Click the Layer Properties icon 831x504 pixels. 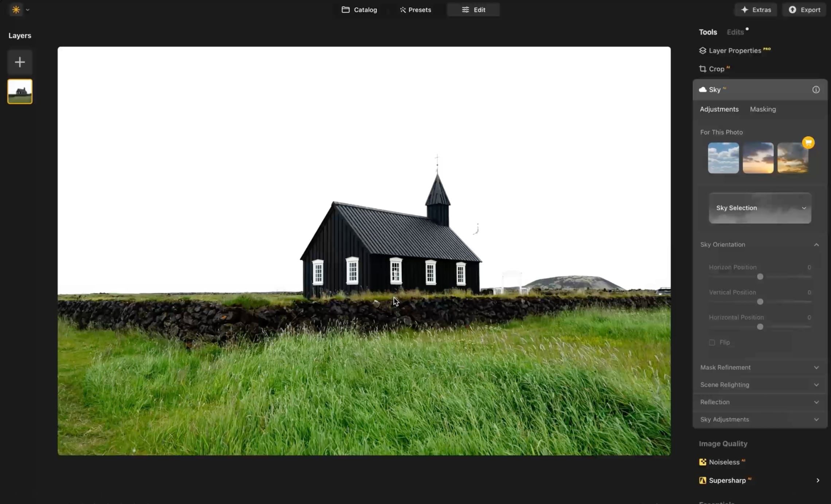point(703,51)
